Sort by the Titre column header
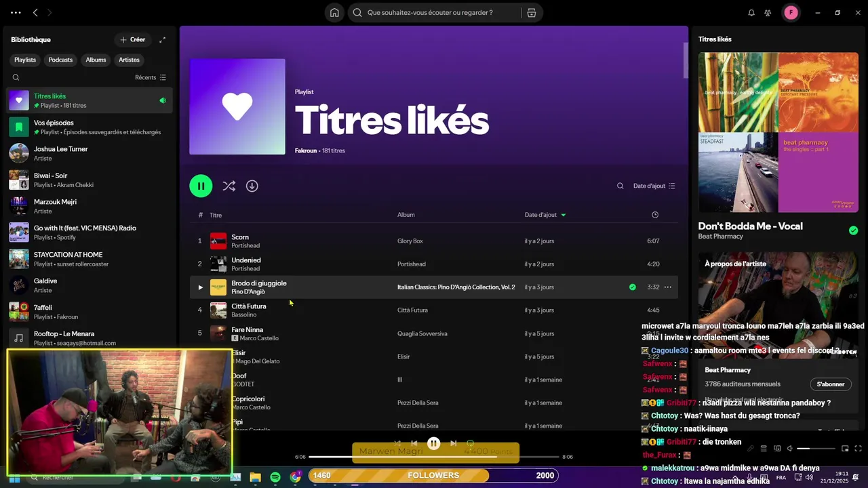Viewport: 868px width, 488px height. tap(216, 215)
